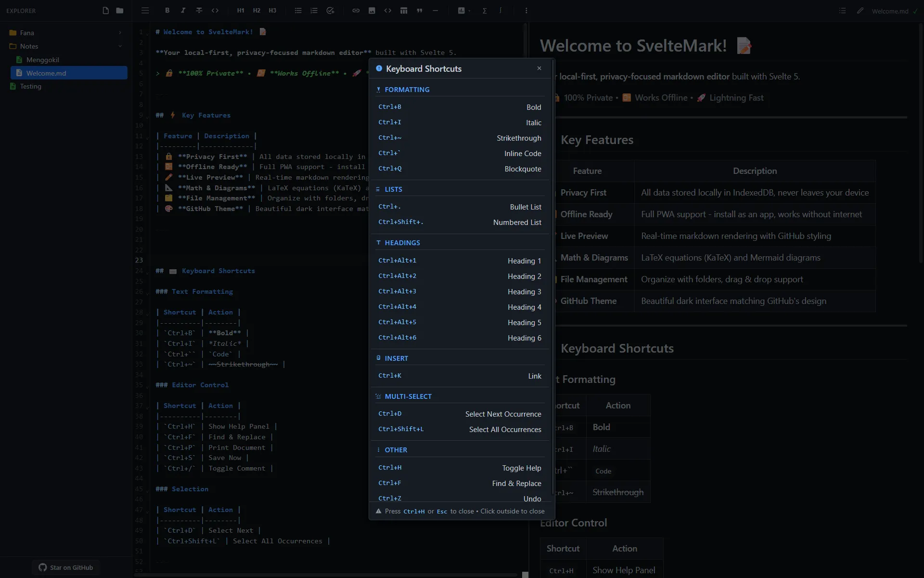The image size is (924, 578).
Task: Expand the Fana folder chevron
Action: coord(120,33)
